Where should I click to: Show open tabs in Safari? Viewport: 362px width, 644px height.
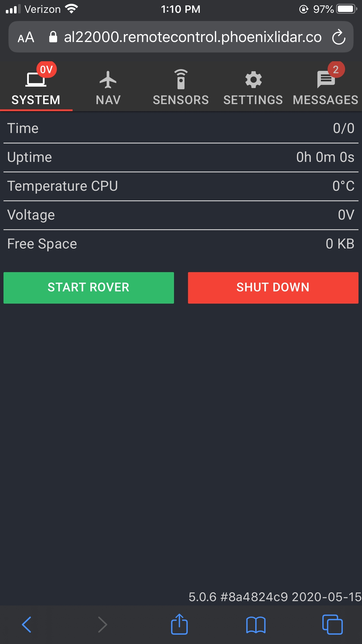click(332, 625)
